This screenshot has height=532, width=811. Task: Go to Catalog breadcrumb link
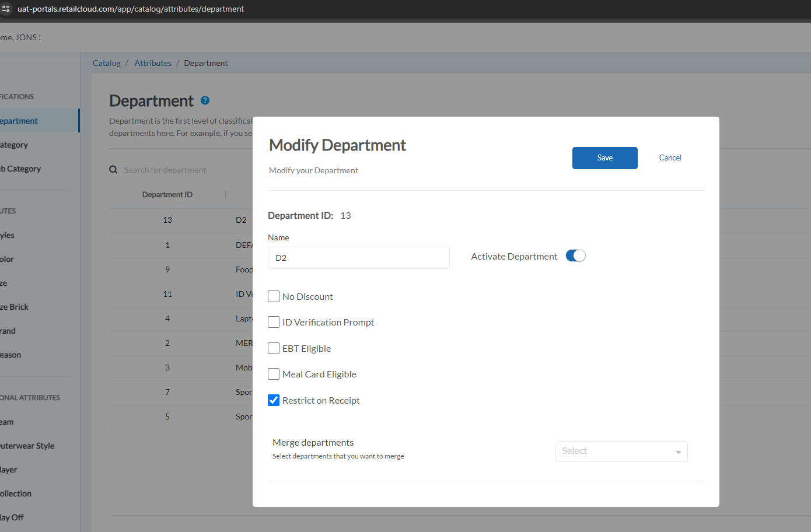pyautogui.click(x=107, y=63)
